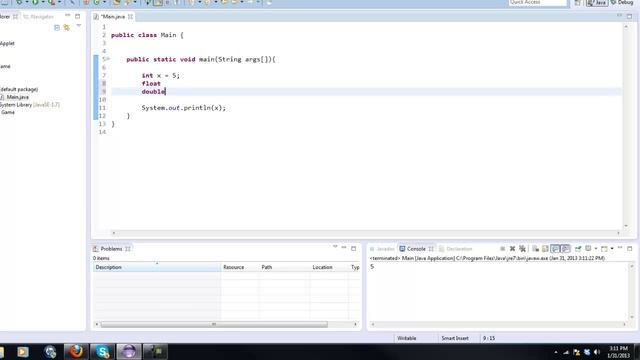Switch to the Navigator tab
The width and height of the screenshot is (640, 360).
(38, 17)
